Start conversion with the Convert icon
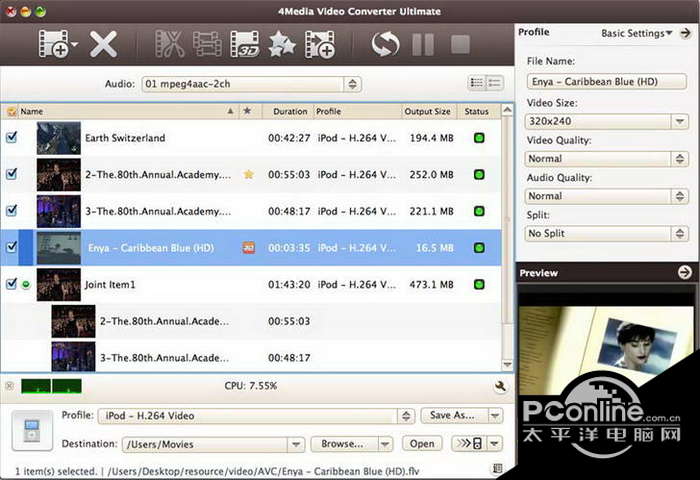Viewport: 700px width, 480px height. (385, 44)
